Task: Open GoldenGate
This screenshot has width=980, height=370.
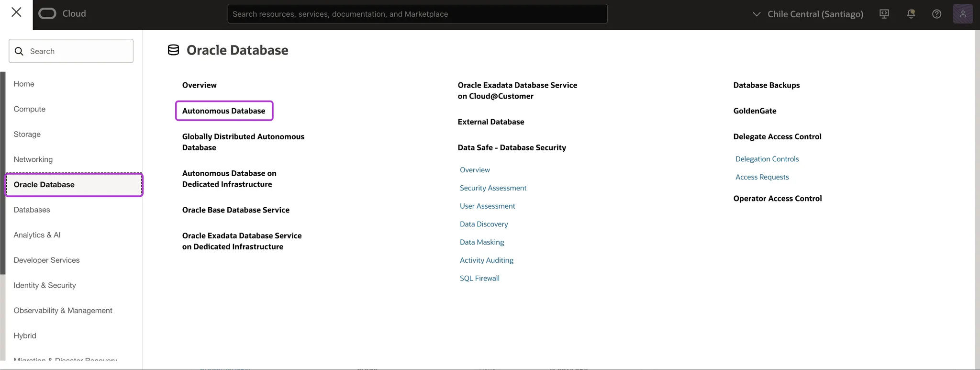Action: (x=755, y=111)
